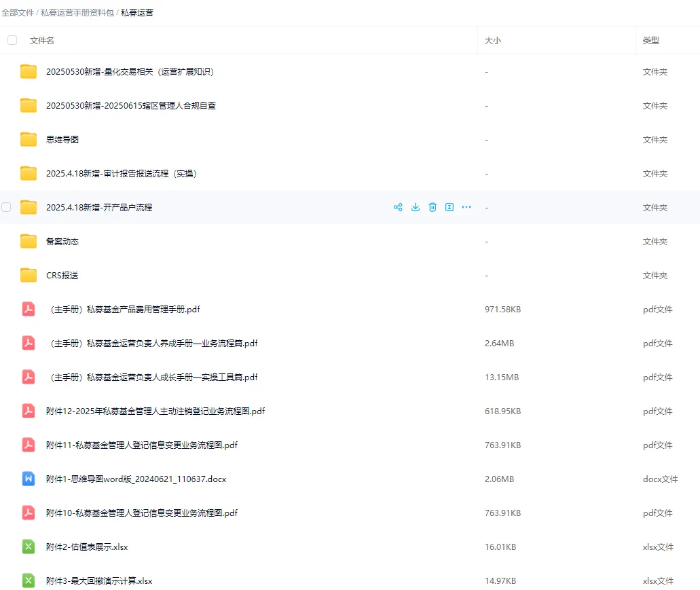Viewport: 700px width, 590px height.
Task: Click the folder icon of CRS报送
Action: coord(28,275)
